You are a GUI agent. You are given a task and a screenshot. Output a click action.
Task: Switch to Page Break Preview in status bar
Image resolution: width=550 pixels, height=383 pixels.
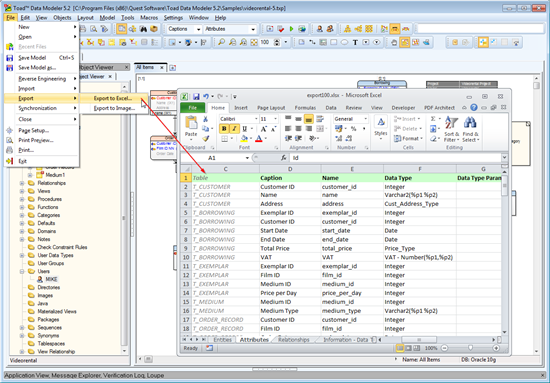pyautogui.click(x=416, y=348)
